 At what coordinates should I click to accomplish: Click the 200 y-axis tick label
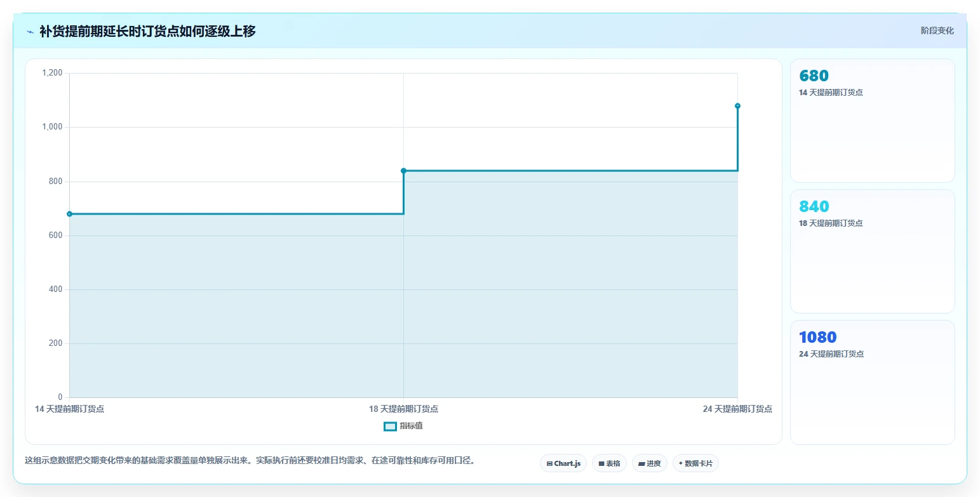[56, 343]
